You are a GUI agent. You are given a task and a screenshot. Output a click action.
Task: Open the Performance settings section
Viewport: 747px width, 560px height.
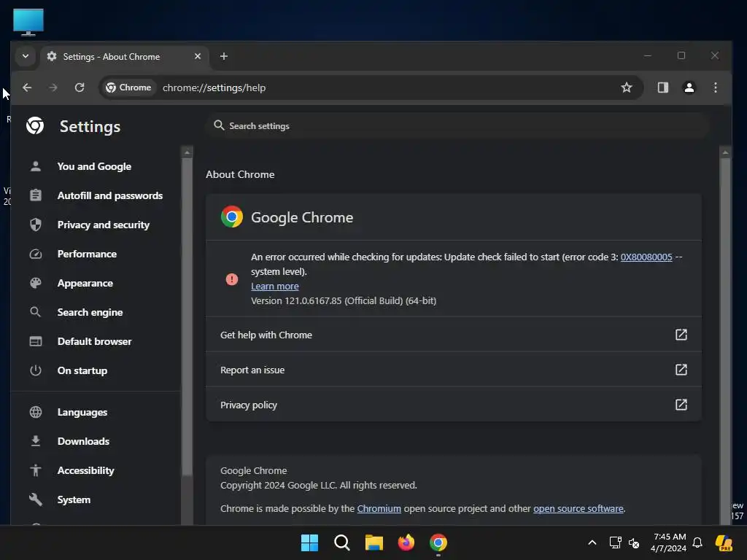(x=87, y=254)
